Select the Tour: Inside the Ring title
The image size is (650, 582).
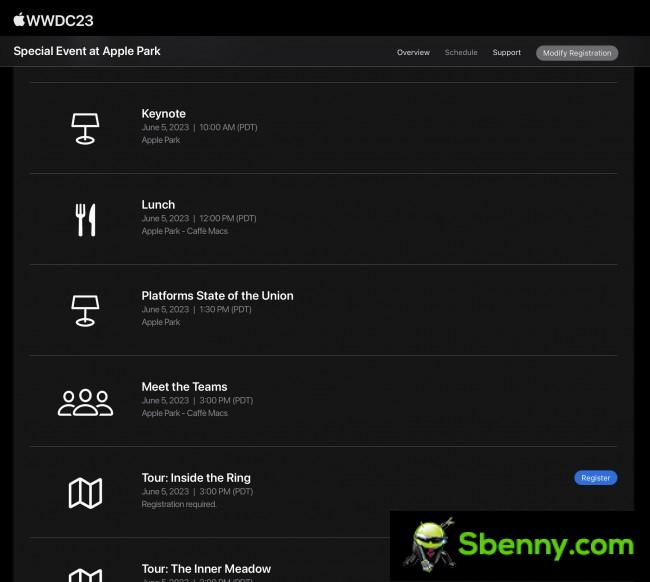click(196, 478)
